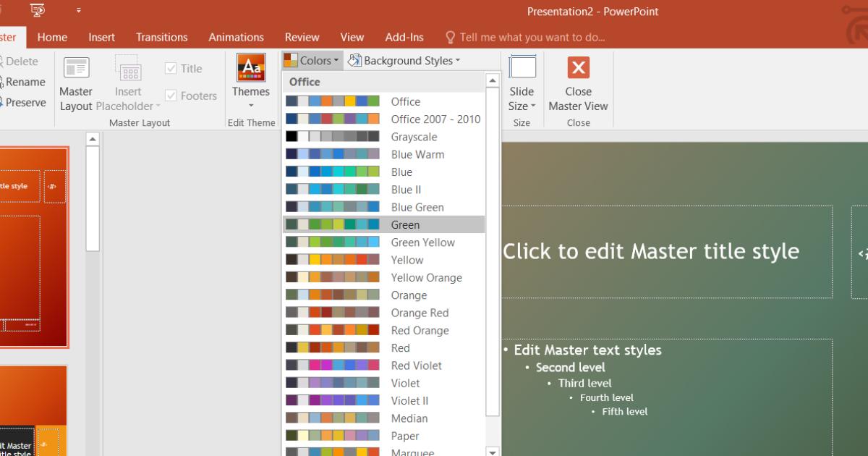Image resolution: width=868 pixels, height=456 pixels.
Task: Click the Preserve icon
Action: [22, 102]
